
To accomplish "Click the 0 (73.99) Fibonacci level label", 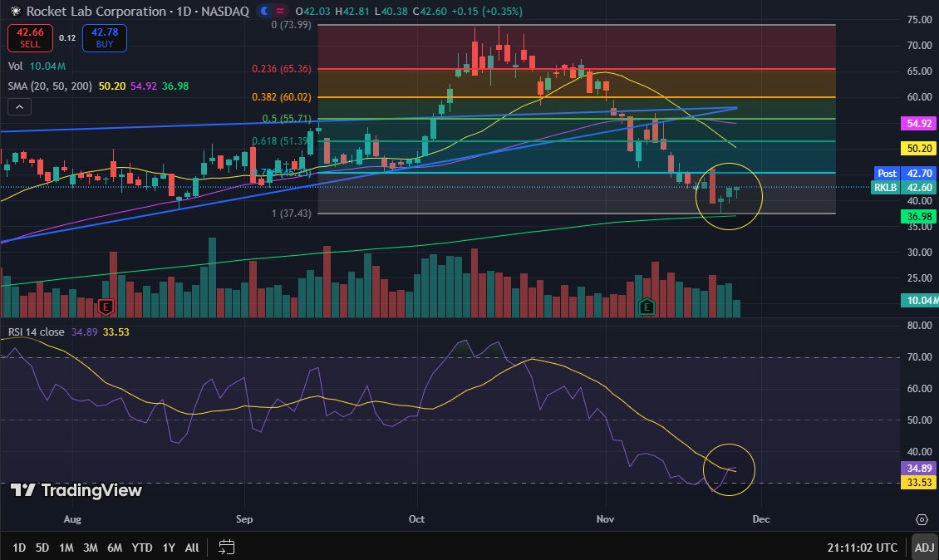I will pos(291,25).
